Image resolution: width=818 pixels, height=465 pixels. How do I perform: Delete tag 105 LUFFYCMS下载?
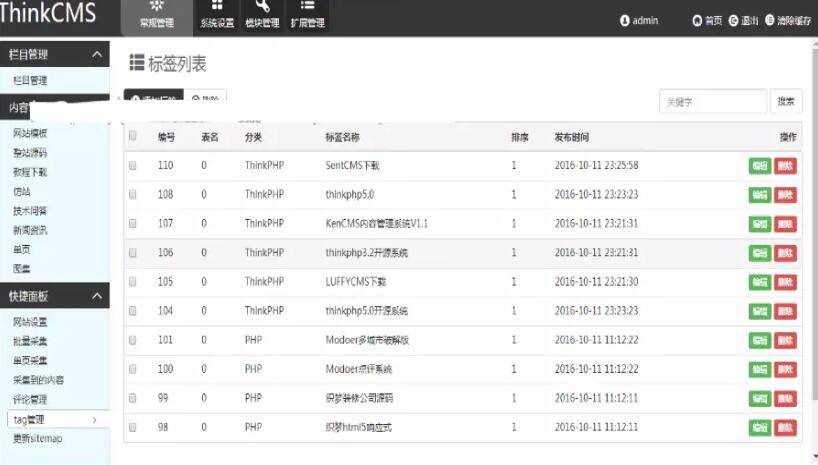(785, 282)
